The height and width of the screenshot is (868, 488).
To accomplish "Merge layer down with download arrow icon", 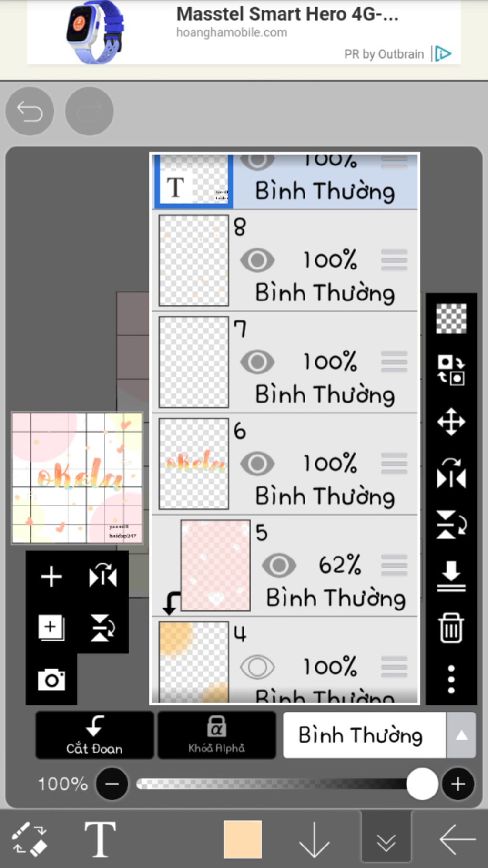I will pos(451,576).
